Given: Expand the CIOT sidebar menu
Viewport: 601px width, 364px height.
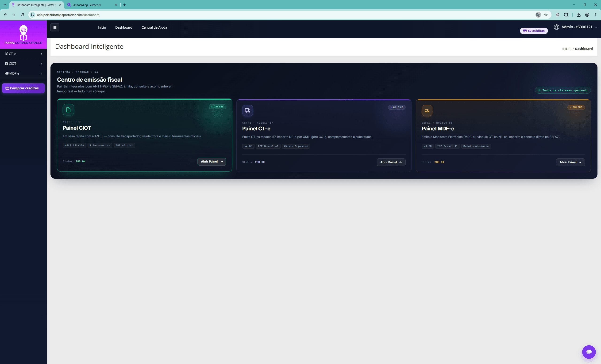Looking at the screenshot, I should click(23, 64).
